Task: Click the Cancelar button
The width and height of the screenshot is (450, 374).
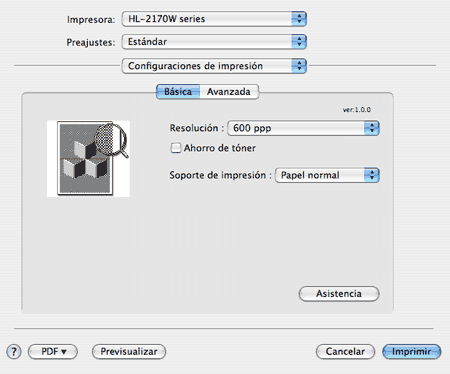Action: pyautogui.click(x=345, y=352)
